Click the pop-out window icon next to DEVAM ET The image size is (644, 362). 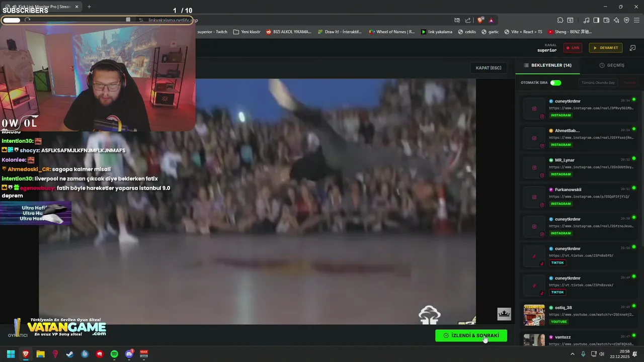click(x=633, y=48)
